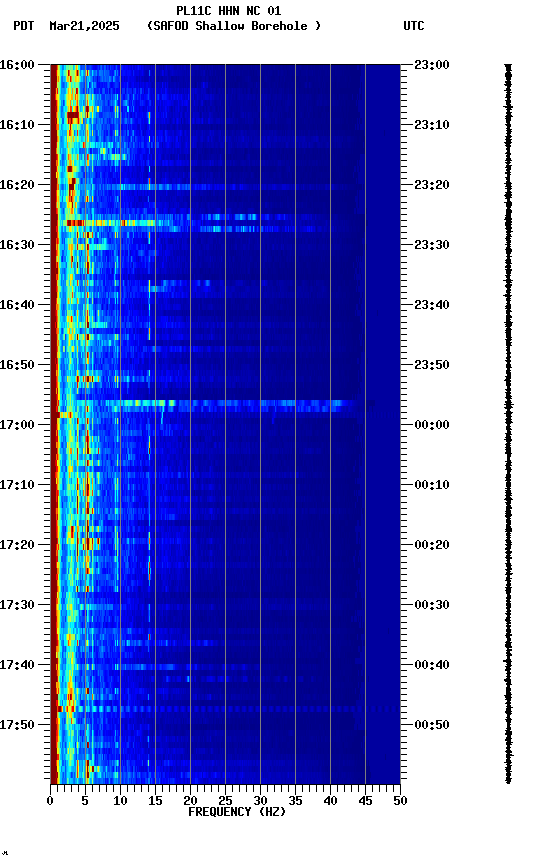
Task: Click the 17:30 PDT time label
Action: [17, 605]
